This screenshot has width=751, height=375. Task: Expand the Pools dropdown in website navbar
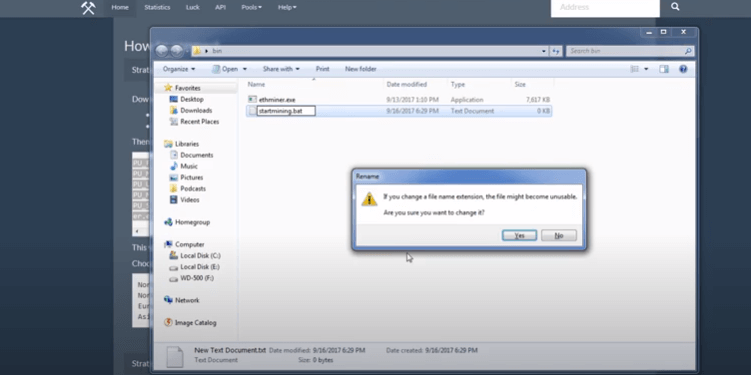tap(251, 7)
